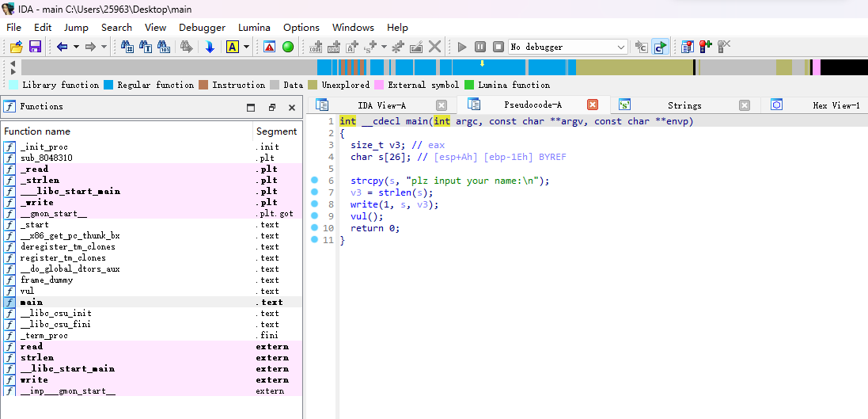Viewport: 868px width, 419px height.
Task: Click the binoculars search immediate value icon
Action: (127, 47)
